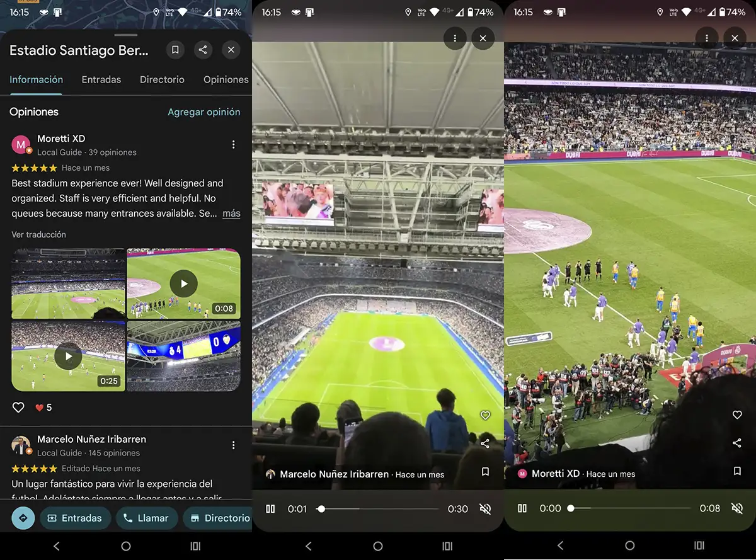This screenshot has width=756, height=560.
Task: Bookmark Moretti XD's video
Action: pyautogui.click(x=736, y=471)
